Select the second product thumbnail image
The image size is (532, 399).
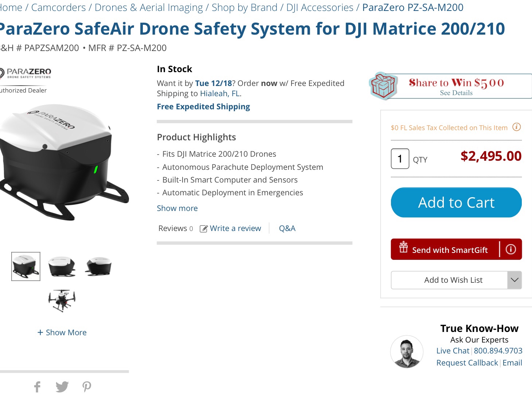click(x=62, y=267)
